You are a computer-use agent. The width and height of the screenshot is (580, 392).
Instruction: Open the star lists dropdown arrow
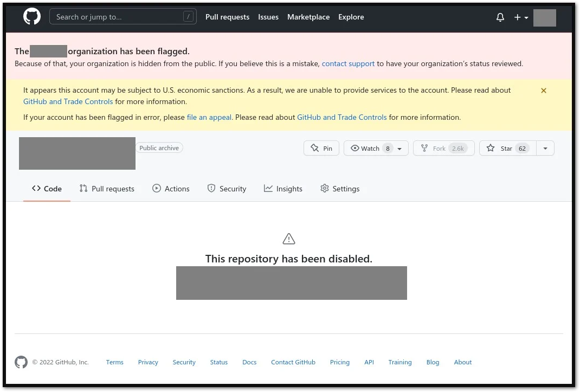coord(545,148)
